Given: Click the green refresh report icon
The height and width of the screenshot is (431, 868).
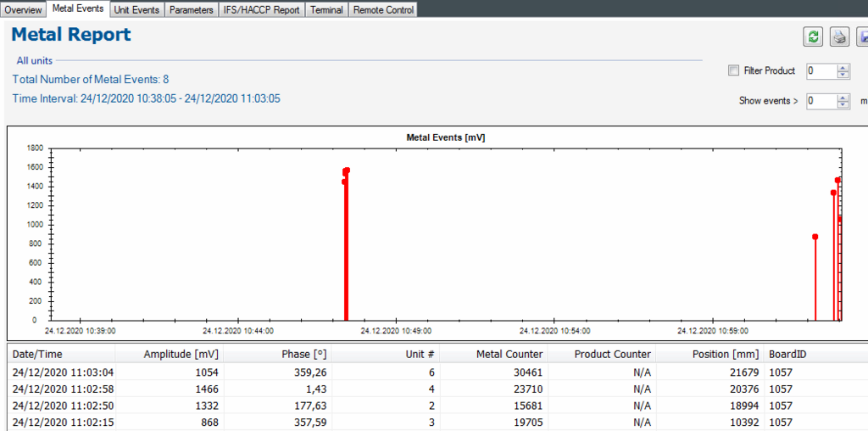Looking at the screenshot, I should pyautogui.click(x=814, y=36).
